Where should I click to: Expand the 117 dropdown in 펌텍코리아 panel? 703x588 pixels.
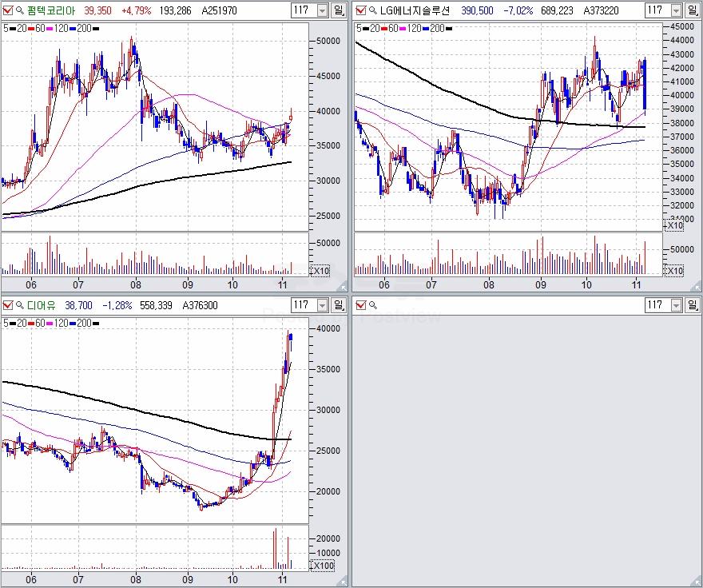(x=321, y=10)
